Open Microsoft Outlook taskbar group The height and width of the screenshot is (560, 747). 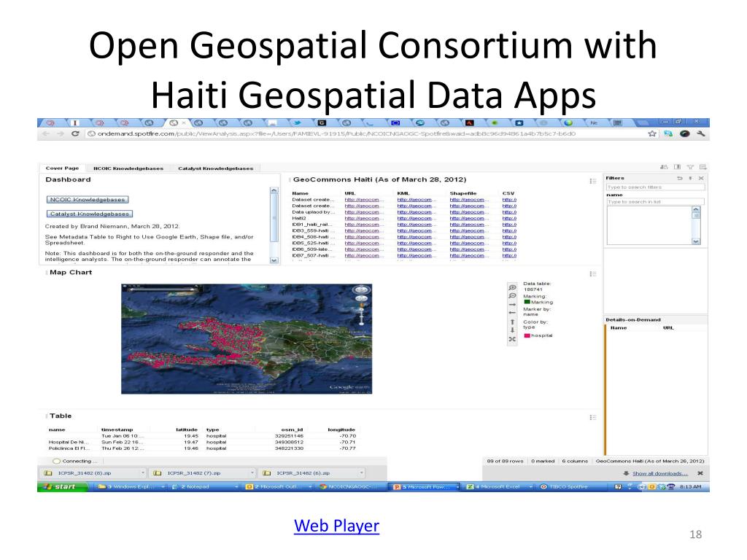pyautogui.click(x=278, y=486)
